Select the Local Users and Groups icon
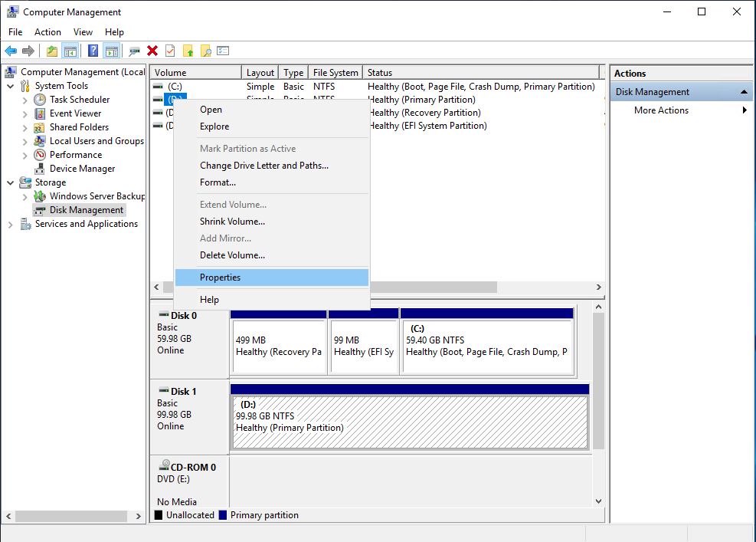This screenshot has width=756, height=542. [x=40, y=141]
